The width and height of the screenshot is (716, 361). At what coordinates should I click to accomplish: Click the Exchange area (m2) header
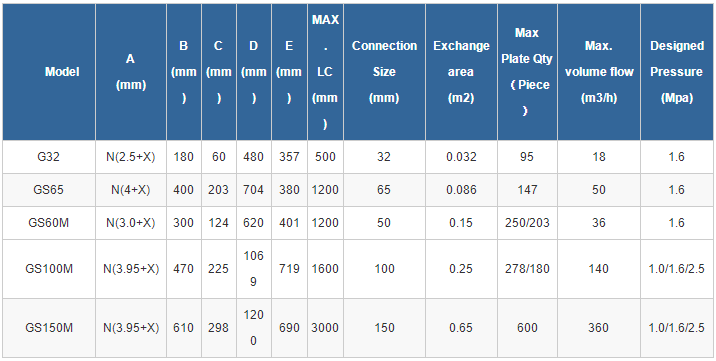[x=461, y=72]
